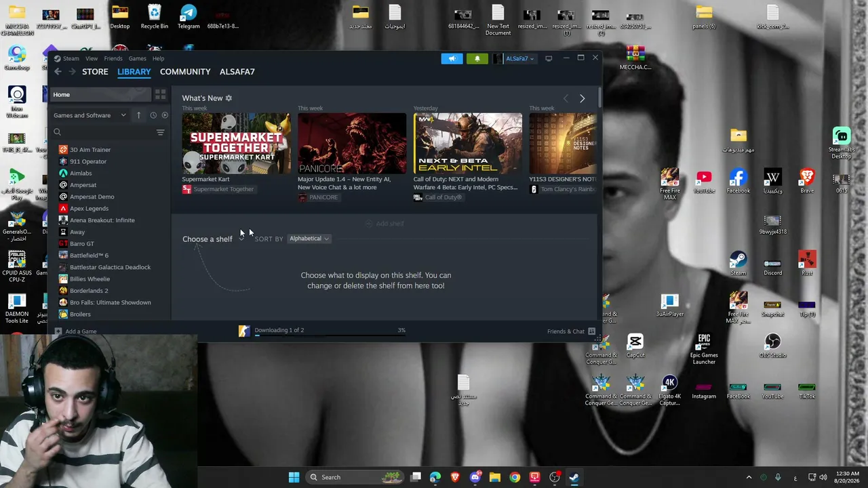Click Steam Big Picture mode monitor icon

coord(549,59)
